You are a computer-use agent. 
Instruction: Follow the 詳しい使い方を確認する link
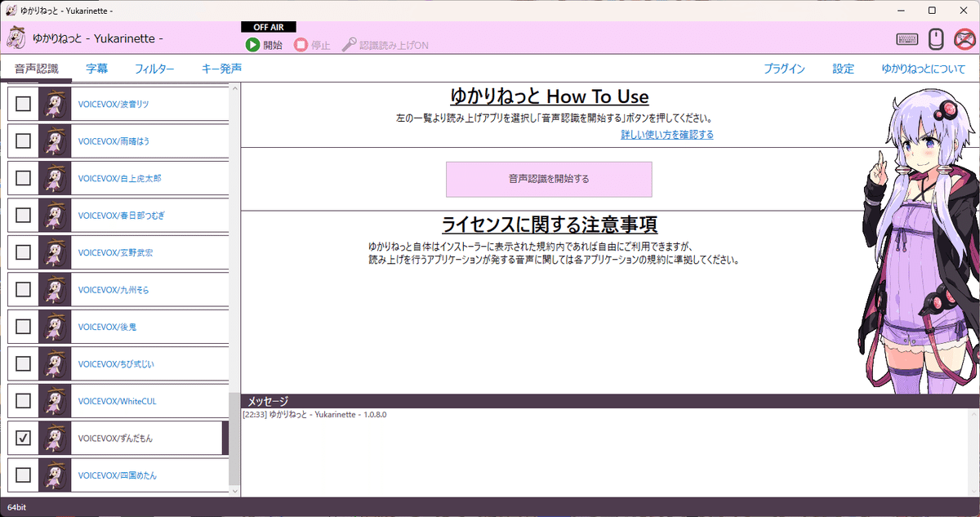pos(667,135)
